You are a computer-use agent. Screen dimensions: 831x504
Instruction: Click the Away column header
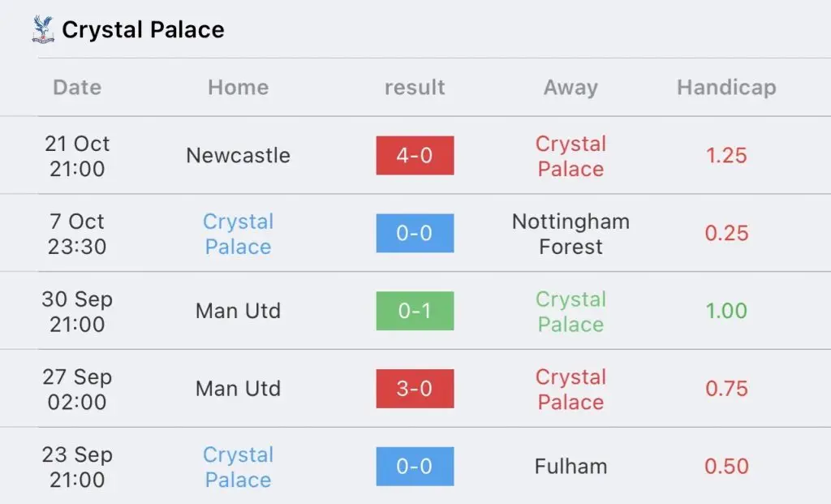coord(571,88)
